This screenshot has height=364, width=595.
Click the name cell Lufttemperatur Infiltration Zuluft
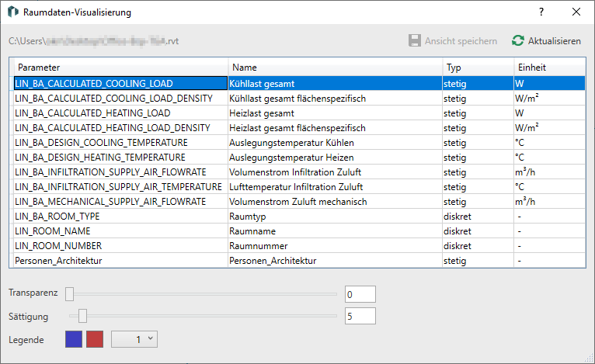[335, 187]
